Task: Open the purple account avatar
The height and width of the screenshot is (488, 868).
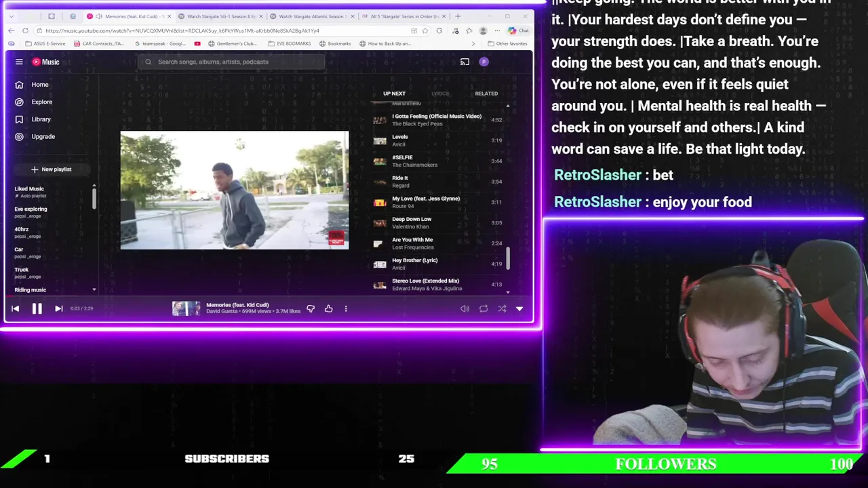Action: [x=484, y=62]
